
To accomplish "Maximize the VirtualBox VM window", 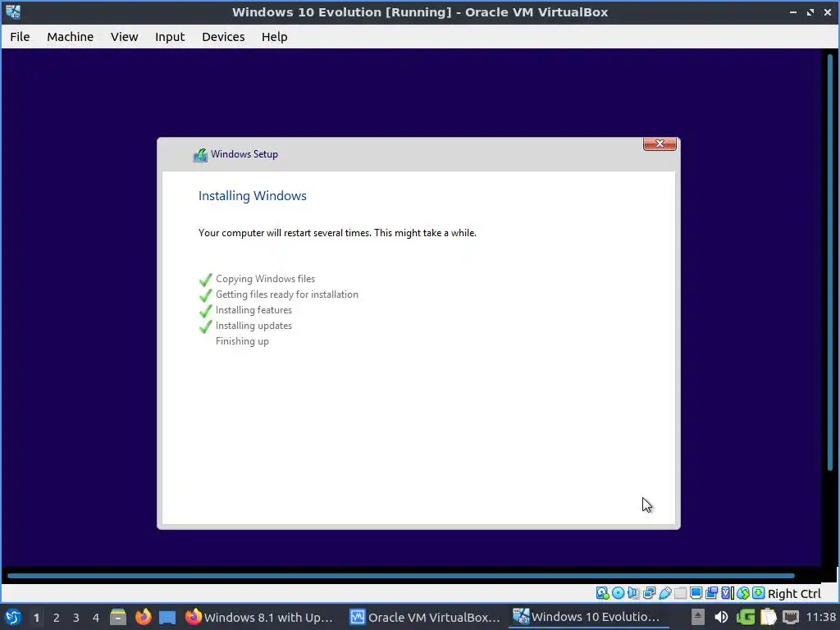I will click(810, 11).
